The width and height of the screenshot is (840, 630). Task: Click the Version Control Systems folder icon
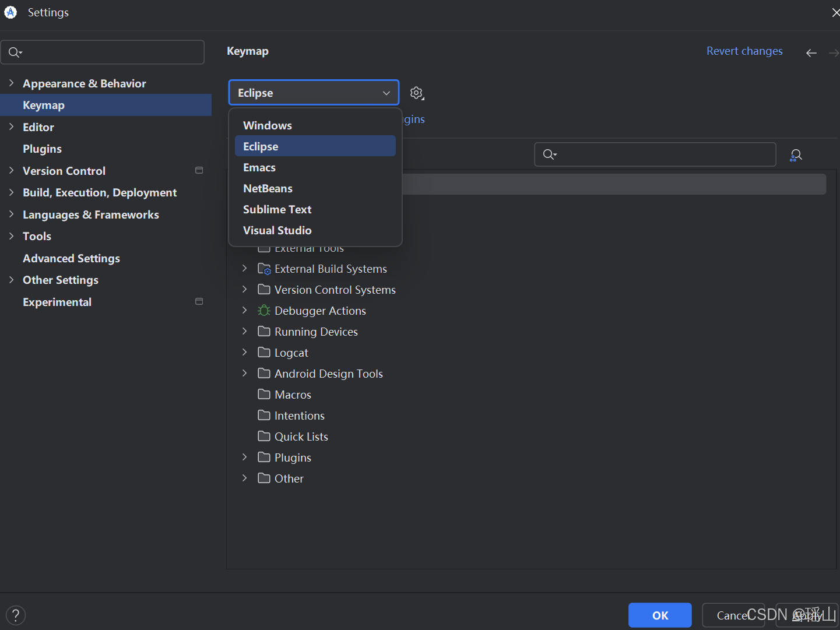coord(264,290)
